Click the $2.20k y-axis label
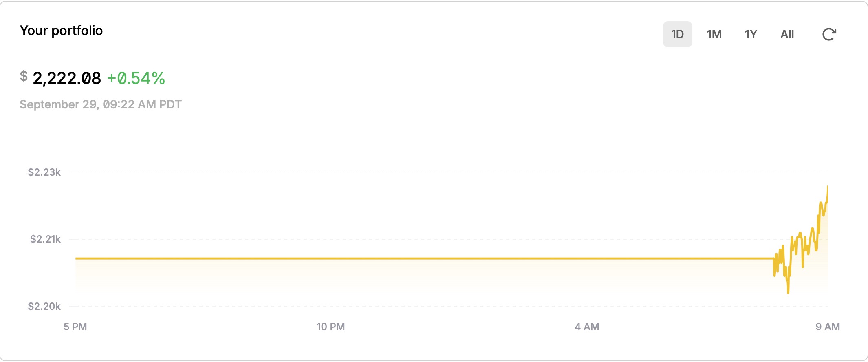Screen dimensions: 868x362 coord(44,306)
